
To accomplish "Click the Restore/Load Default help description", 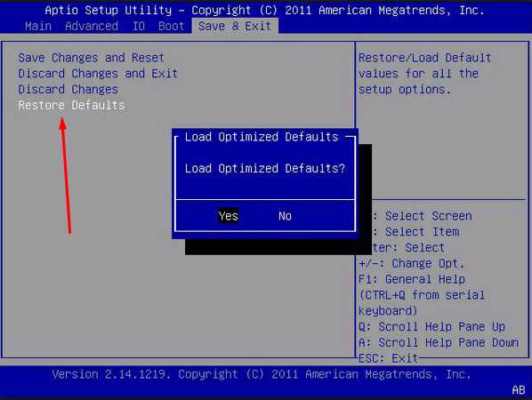I will [x=424, y=74].
